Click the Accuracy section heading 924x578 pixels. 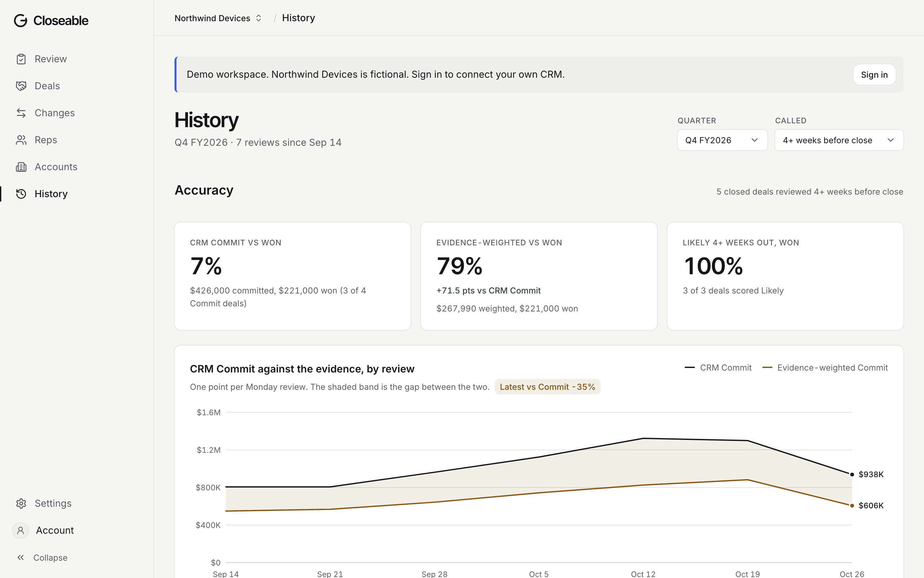click(204, 190)
